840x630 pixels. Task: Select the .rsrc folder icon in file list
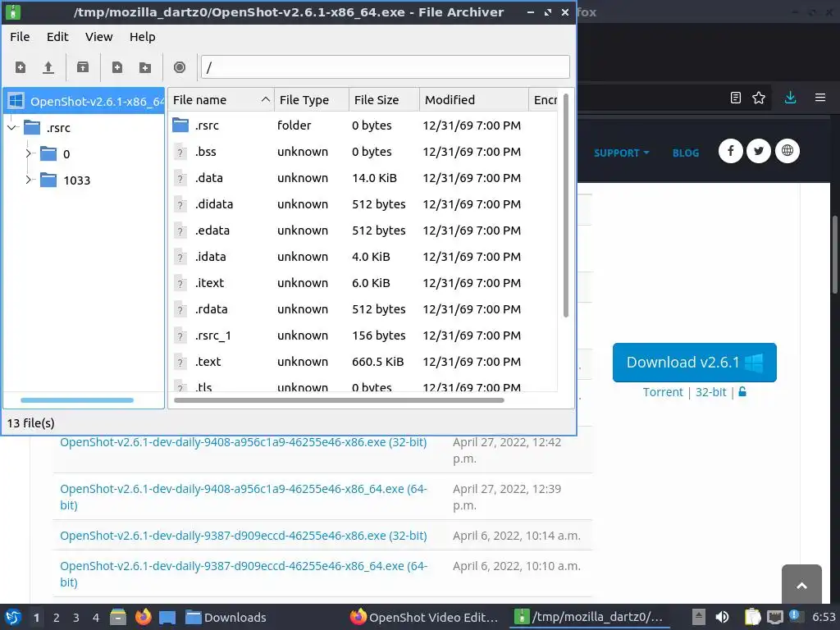click(180, 126)
